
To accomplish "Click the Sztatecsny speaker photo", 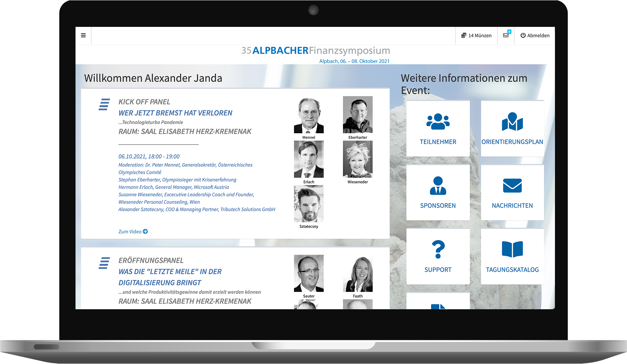I will [309, 204].
